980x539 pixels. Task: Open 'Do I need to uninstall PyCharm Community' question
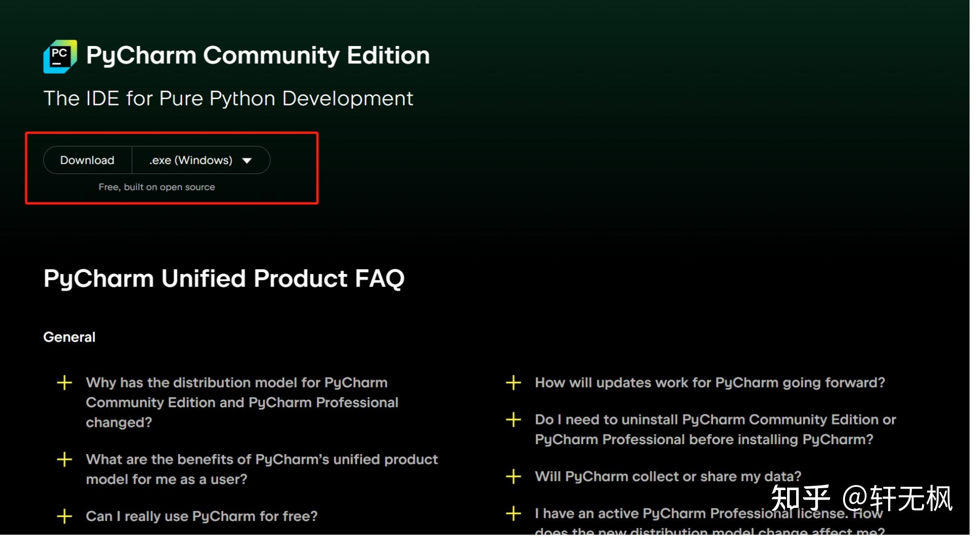point(715,429)
